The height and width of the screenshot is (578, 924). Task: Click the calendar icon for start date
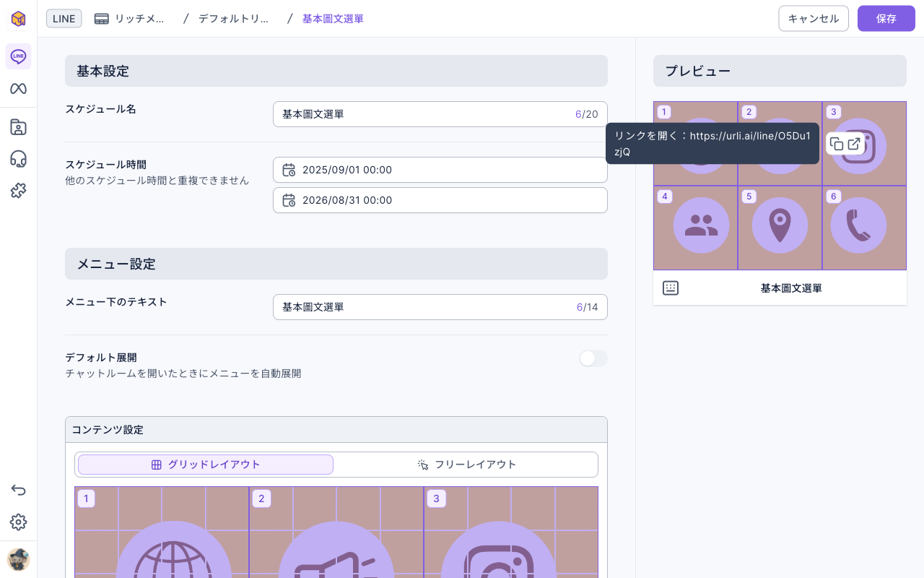[289, 170]
